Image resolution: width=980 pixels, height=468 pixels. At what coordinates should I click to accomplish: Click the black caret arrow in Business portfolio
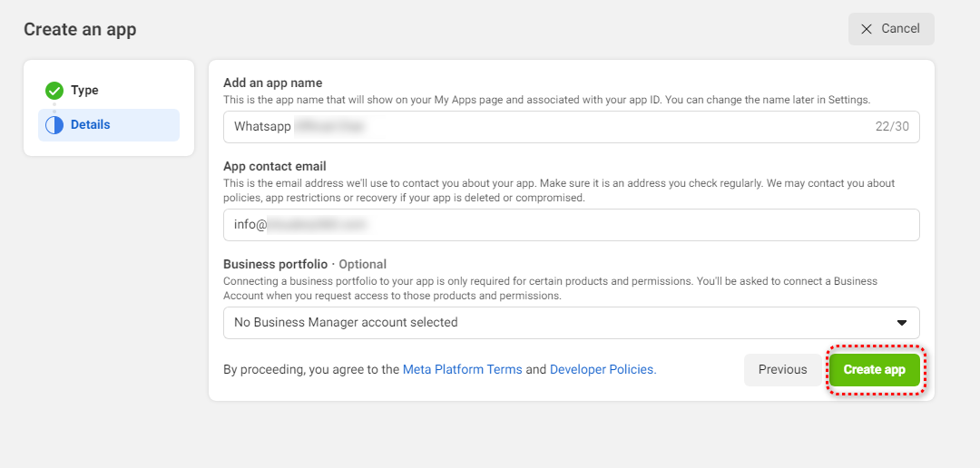[x=902, y=323]
